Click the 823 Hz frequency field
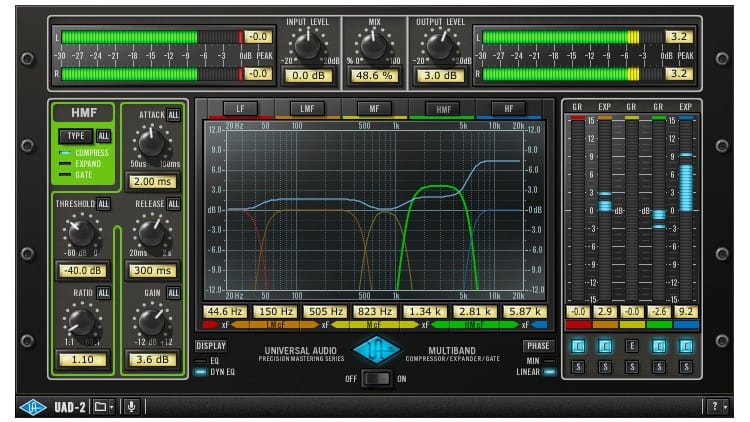Screen dimensions: 750x422 point(375,311)
